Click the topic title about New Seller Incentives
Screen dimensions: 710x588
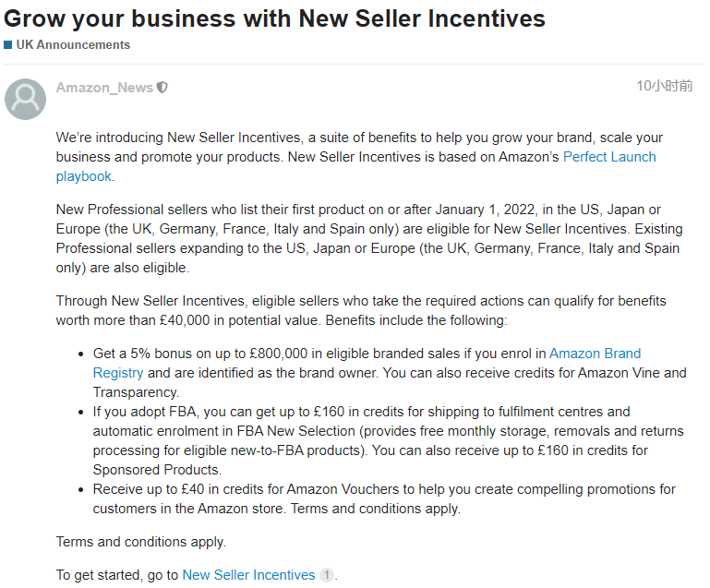point(274,18)
